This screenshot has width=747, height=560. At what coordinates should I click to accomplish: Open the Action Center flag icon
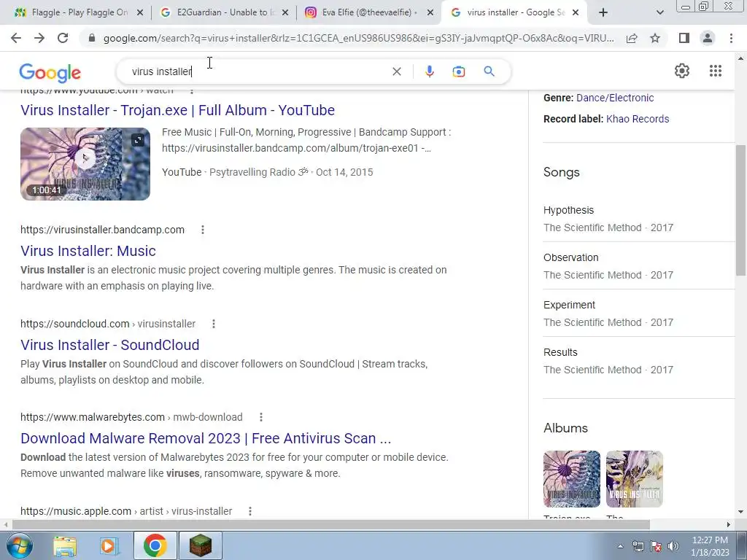click(x=656, y=546)
